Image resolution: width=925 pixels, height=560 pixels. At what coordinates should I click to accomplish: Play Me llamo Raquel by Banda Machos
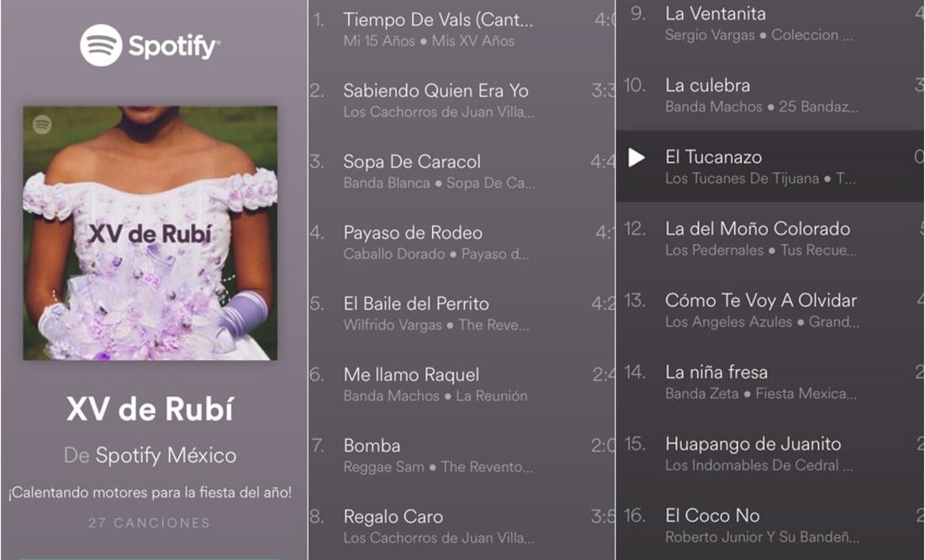click(x=462, y=384)
